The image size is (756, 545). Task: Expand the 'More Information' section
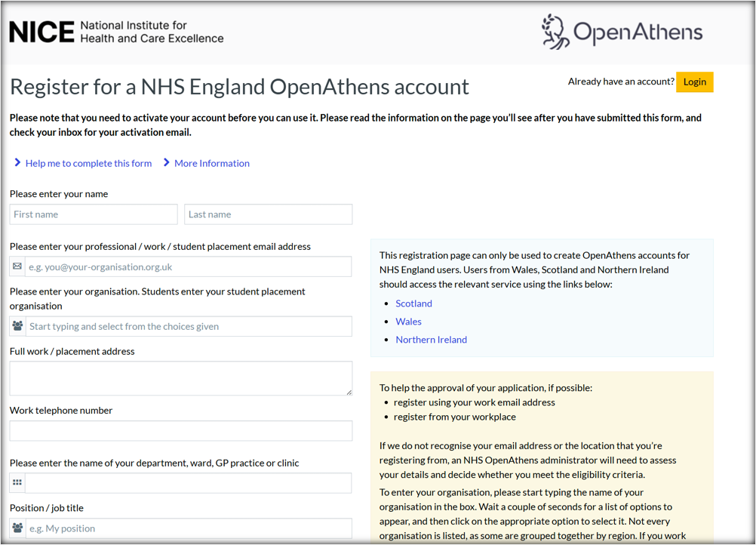tap(211, 163)
